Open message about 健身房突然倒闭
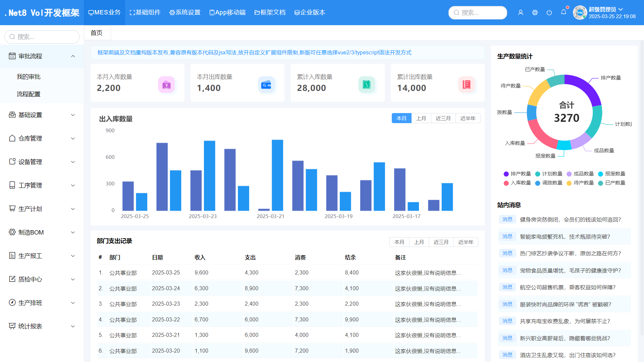This screenshot has width=644, height=362. (x=570, y=219)
